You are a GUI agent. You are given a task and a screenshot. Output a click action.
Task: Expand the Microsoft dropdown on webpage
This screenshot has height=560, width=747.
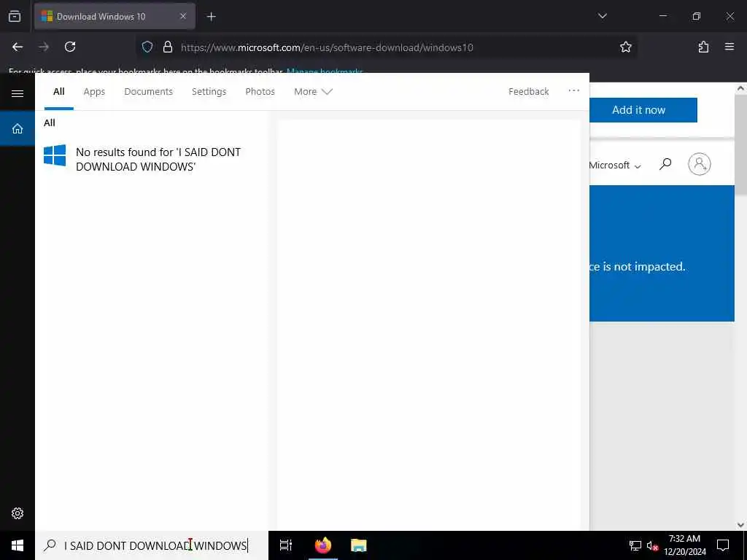click(x=614, y=166)
